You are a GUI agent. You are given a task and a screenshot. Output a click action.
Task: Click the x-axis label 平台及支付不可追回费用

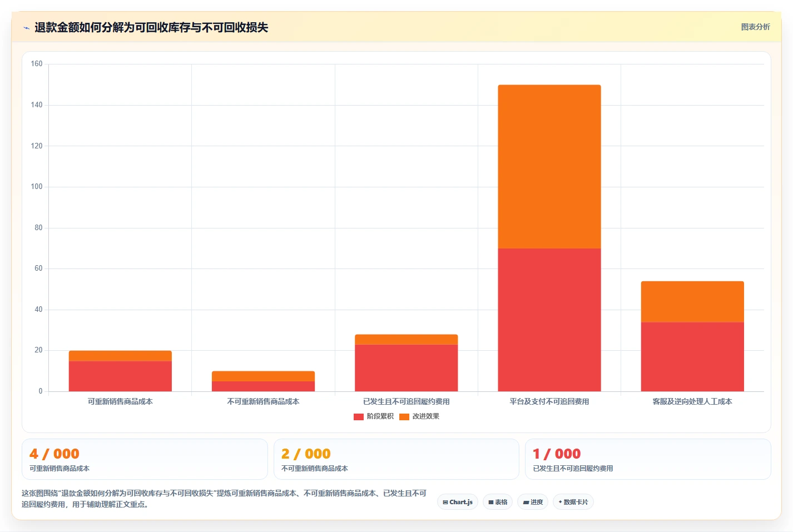coord(549,401)
